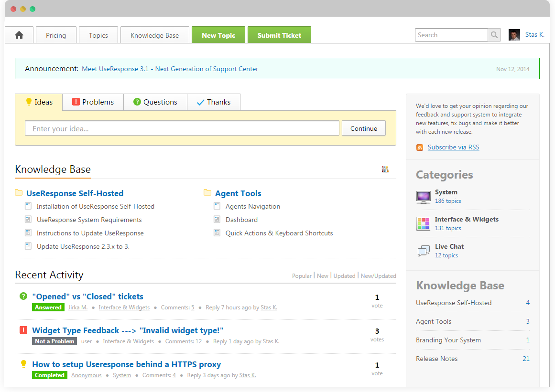Sort recent activity by New
This screenshot has width=555, height=392.
323,275
